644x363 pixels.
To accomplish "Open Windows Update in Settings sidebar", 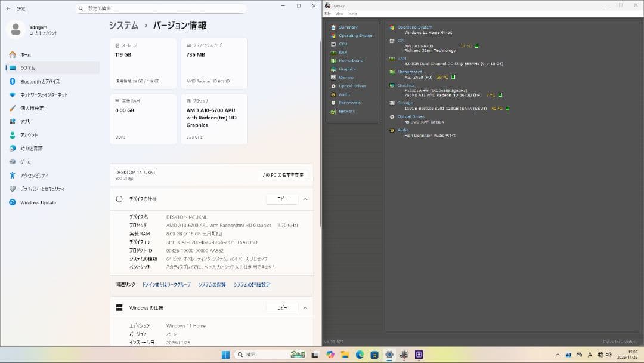I will pyautogui.click(x=37, y=202).
